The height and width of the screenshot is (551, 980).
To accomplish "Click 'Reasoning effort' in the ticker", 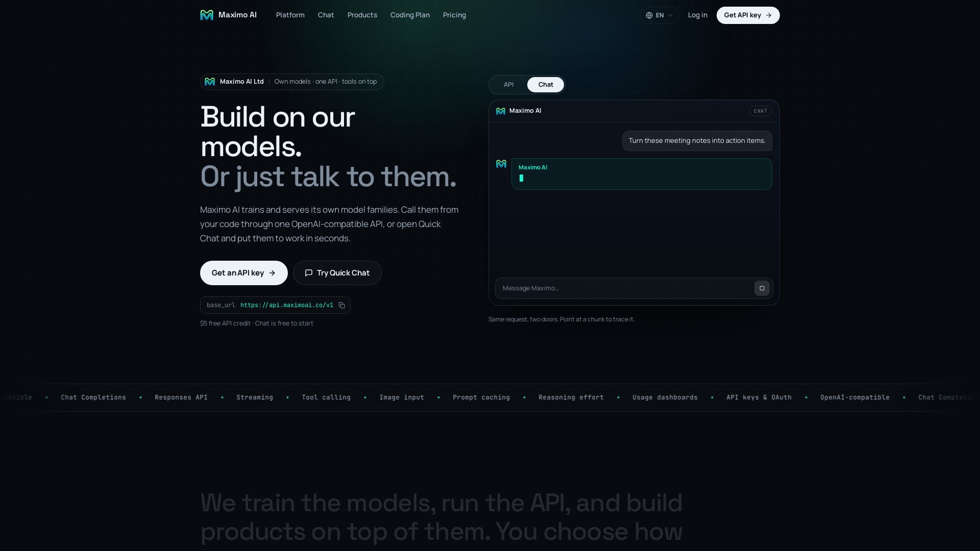I will 571,397.
